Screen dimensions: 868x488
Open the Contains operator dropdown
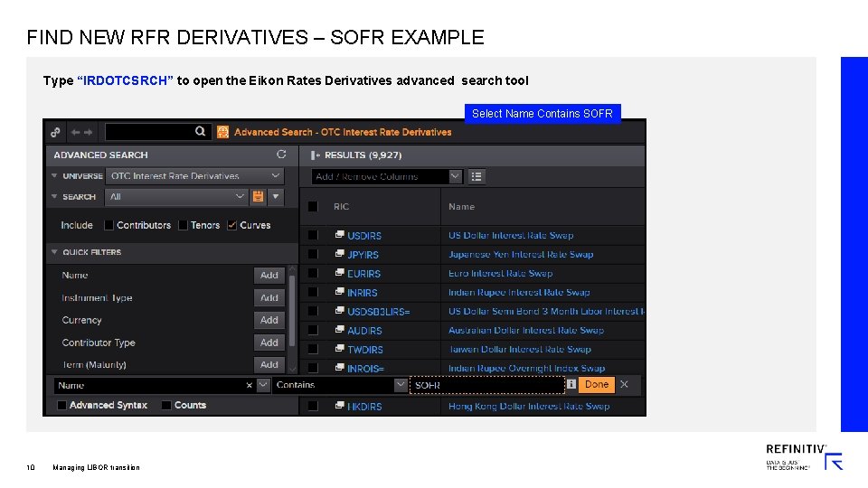401,385
